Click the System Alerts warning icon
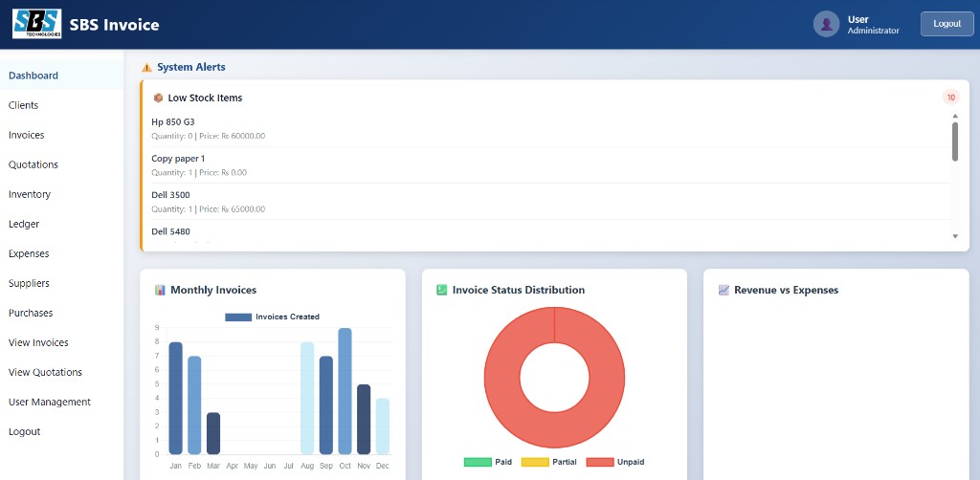 click(146, 68)
